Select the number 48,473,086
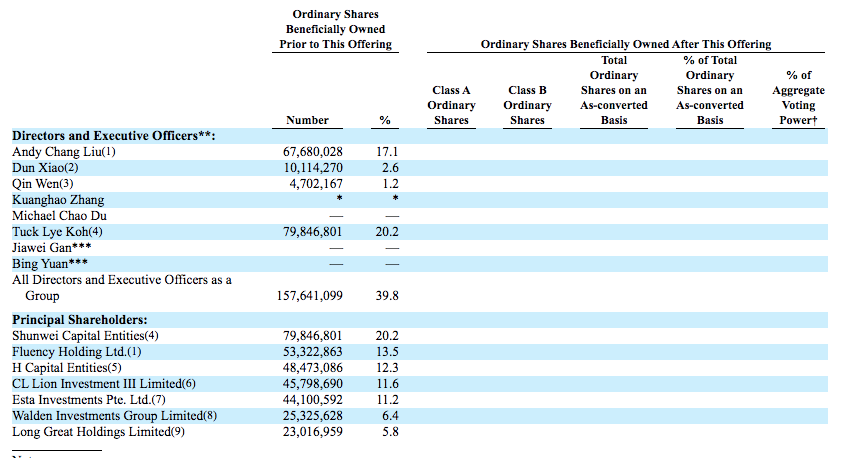The width and height of the screenshot is (841, 458). pos(313,368)
